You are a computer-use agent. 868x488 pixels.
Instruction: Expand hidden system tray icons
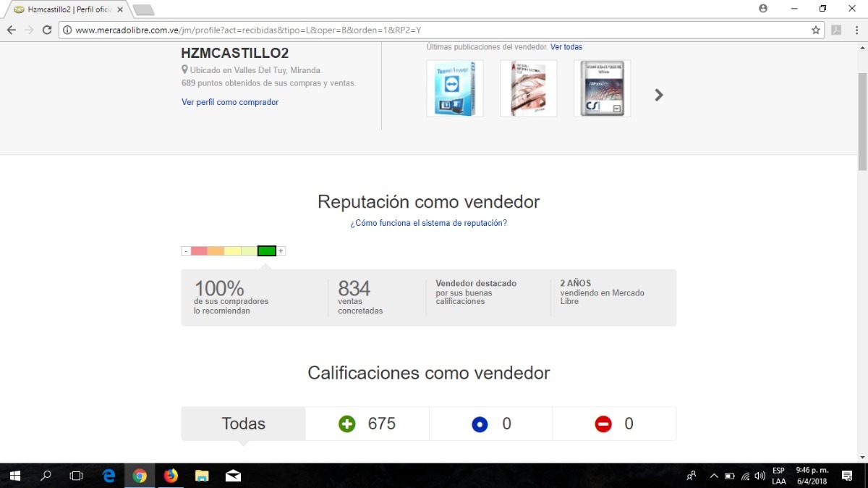715,476
